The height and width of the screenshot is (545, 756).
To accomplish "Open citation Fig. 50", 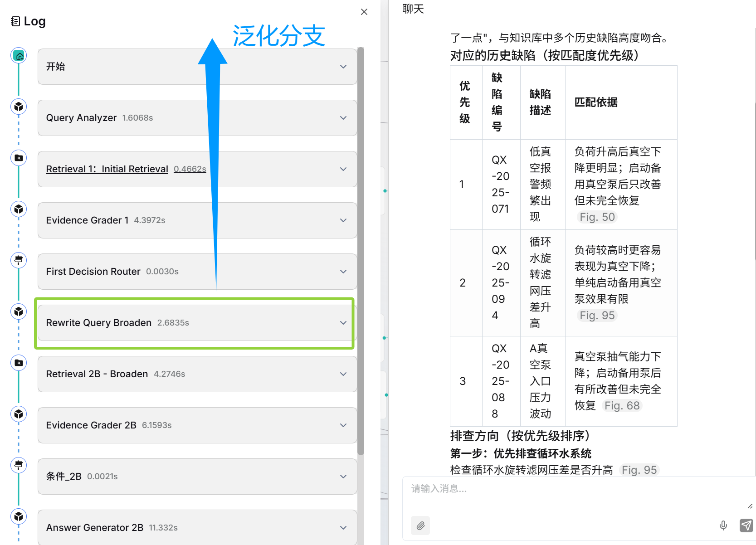I will [597, 217].
